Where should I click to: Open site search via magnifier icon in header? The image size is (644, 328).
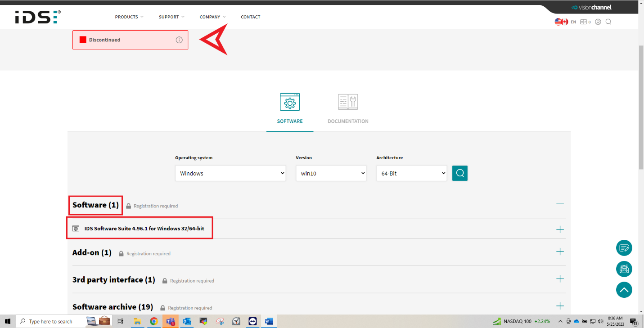(608, 22)
